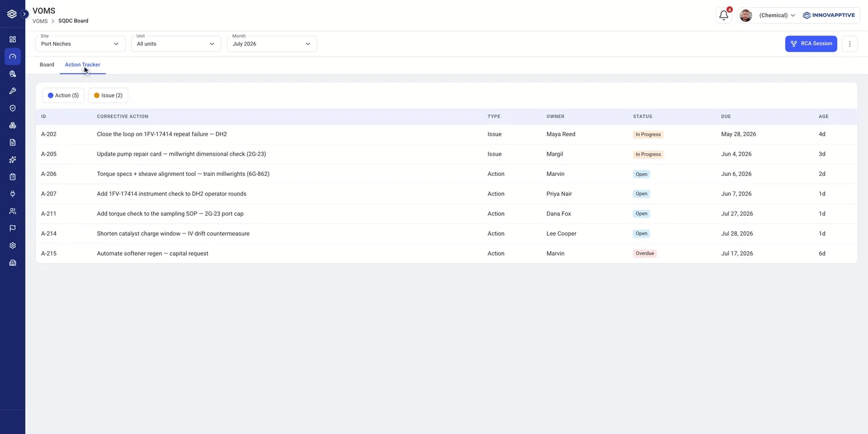Open the plug integrations sidebar icon
The image size is (868, 434).
coord(13,194)
